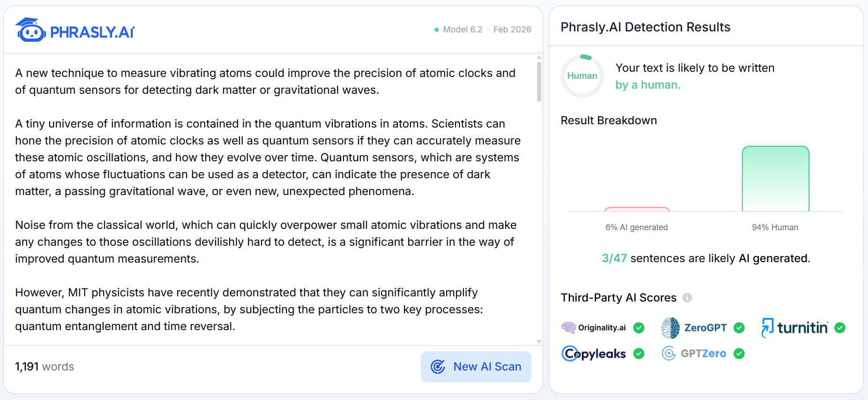Click the green 94% Human bar

[776, 179]
